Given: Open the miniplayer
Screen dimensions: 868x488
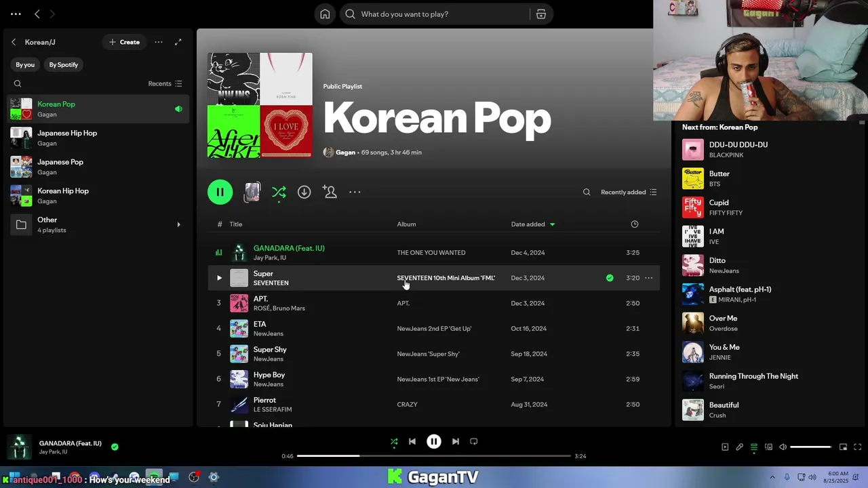Looking at the screenshot, I should pos(843,447).
